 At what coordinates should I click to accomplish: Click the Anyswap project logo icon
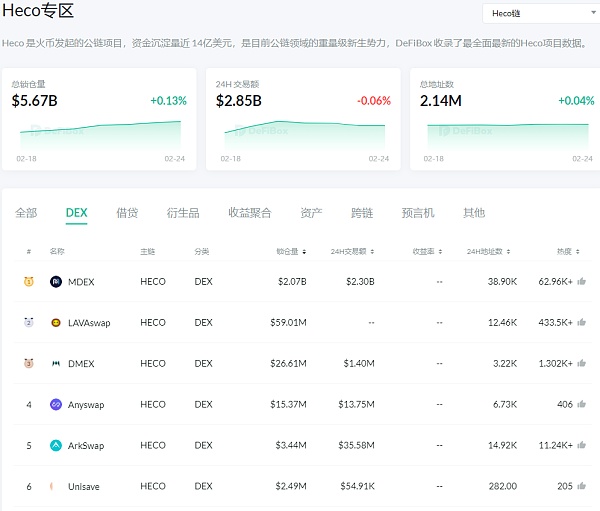click(56, 405)
